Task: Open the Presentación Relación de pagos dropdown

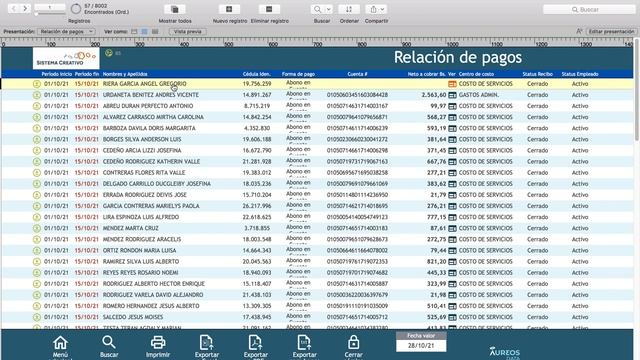Action: click(66, 31)
